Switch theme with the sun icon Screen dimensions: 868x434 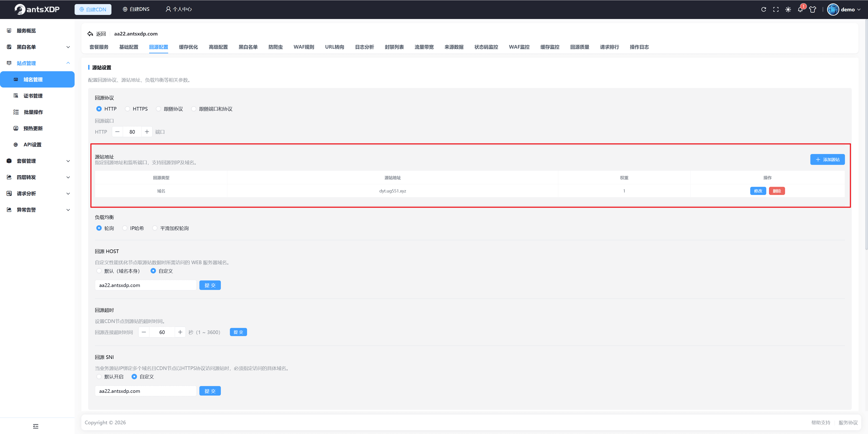click(x=788, y=9)
